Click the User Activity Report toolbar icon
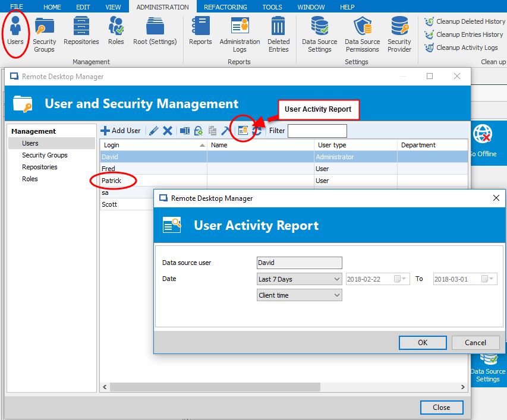The height and width of the screenshot is (420, 507). (243, 131)
